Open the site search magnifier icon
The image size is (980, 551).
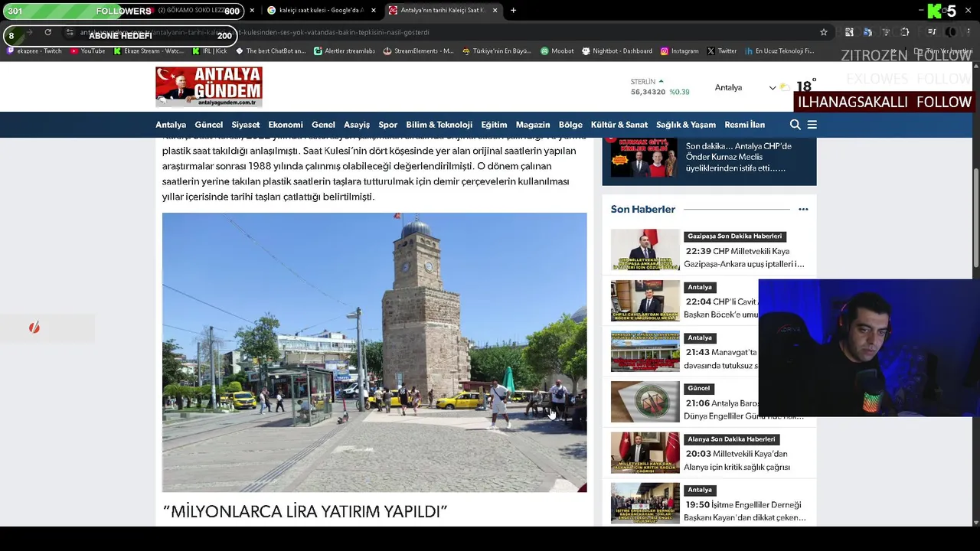tap(795, 125)
